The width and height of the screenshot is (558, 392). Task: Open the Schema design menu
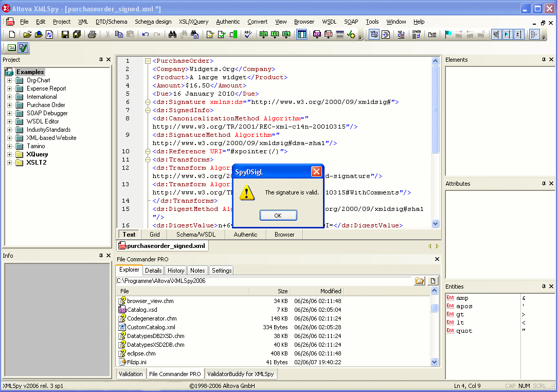click(153, 22)
